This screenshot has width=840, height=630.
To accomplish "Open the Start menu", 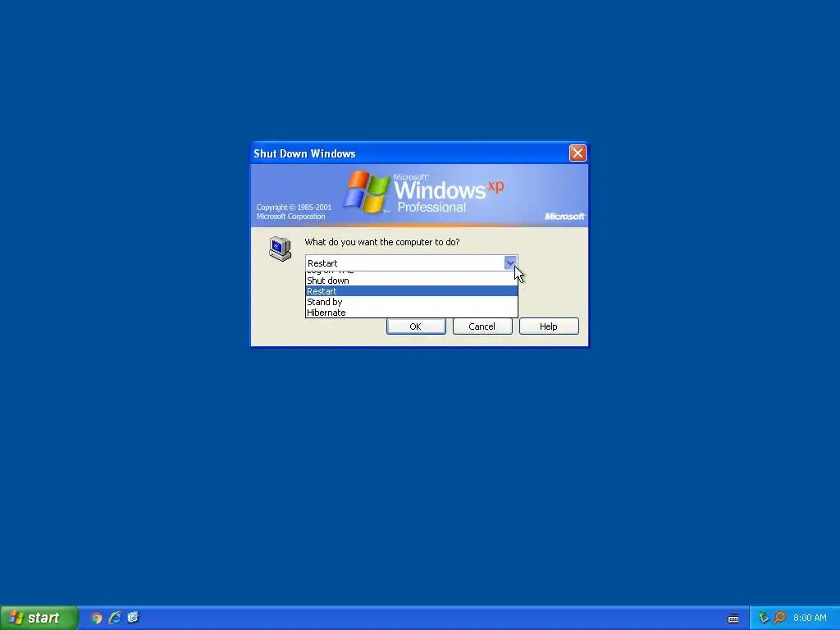I will tap(39, 618).
